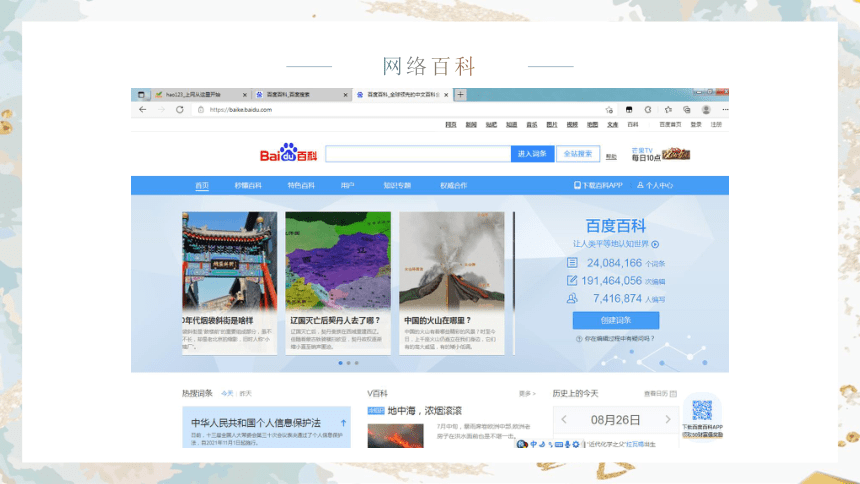Open 个人中心 user icon link
The width and height of the screenshot is (860, 484).
pyautogui.click(x=655, y=185)
